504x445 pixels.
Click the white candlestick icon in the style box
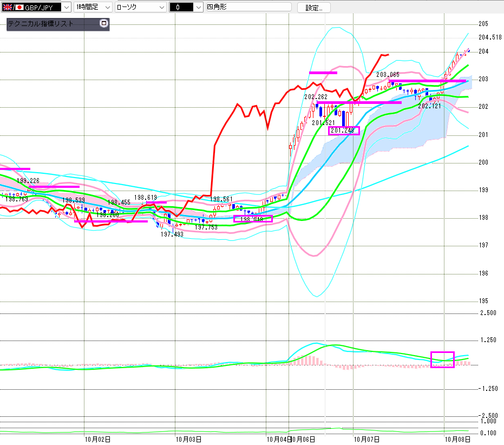178,7
